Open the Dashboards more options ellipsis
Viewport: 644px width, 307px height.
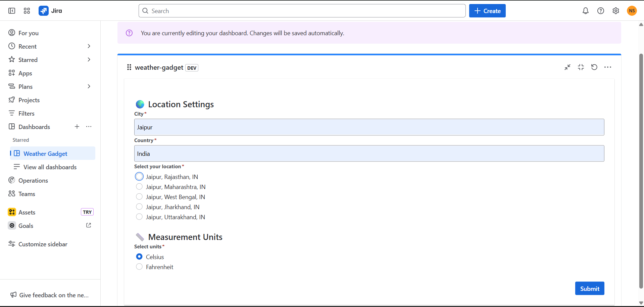[89, 126]
